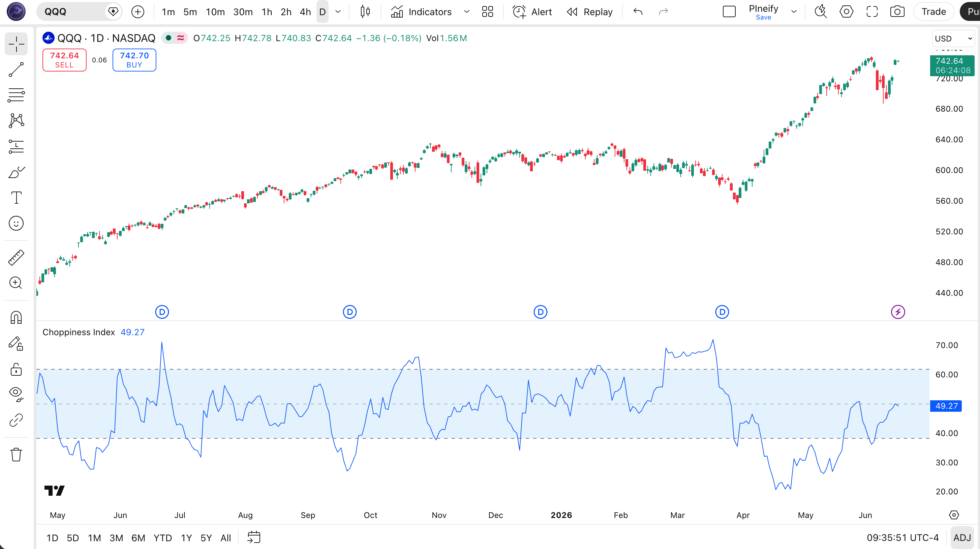The image size is (980, 549).
Task: Open chart settings hexagon icon in toolbar
Action: 846,12
